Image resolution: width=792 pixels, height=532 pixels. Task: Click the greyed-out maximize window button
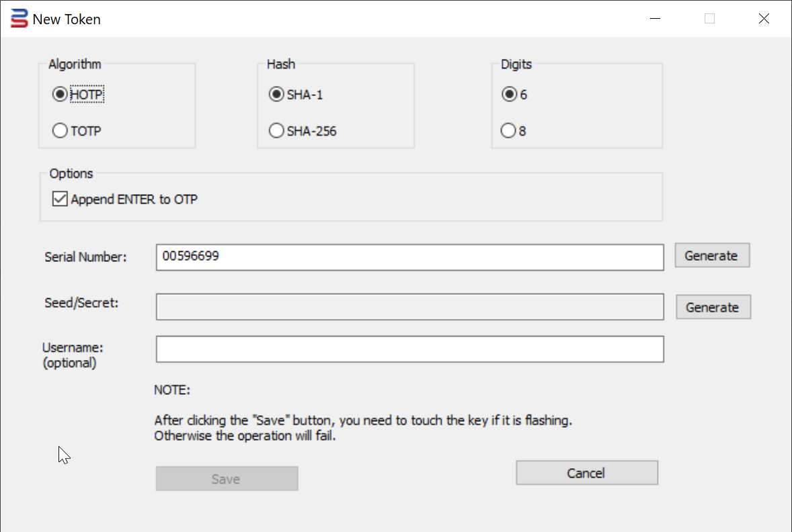(x=709, y=19)
